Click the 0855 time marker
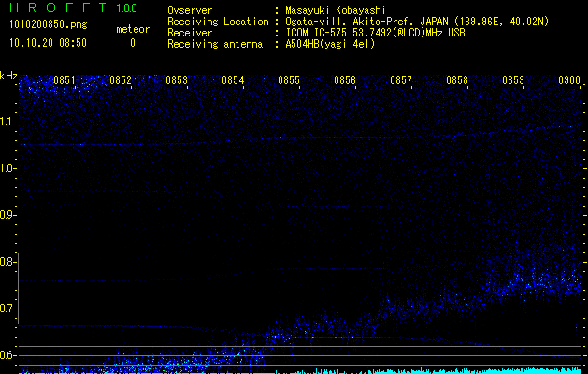The height and width of the screenshot is (374, 588). (x=289, y=80)
